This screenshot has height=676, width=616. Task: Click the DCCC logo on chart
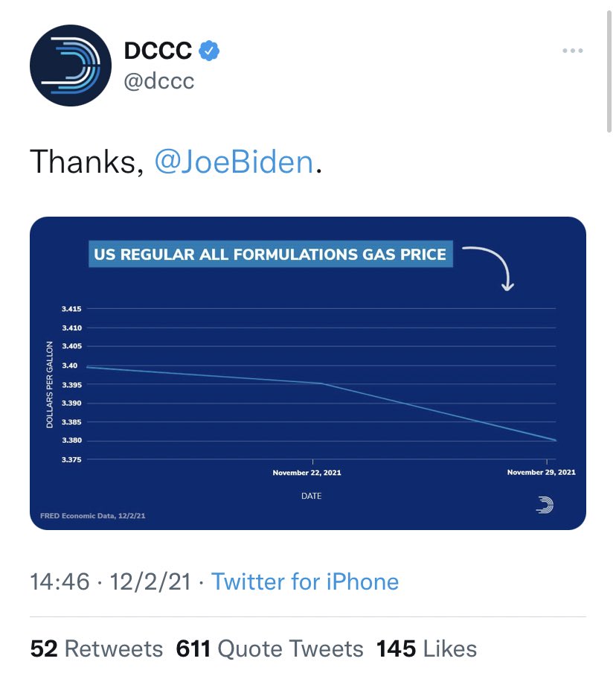(x=545, y=505)
